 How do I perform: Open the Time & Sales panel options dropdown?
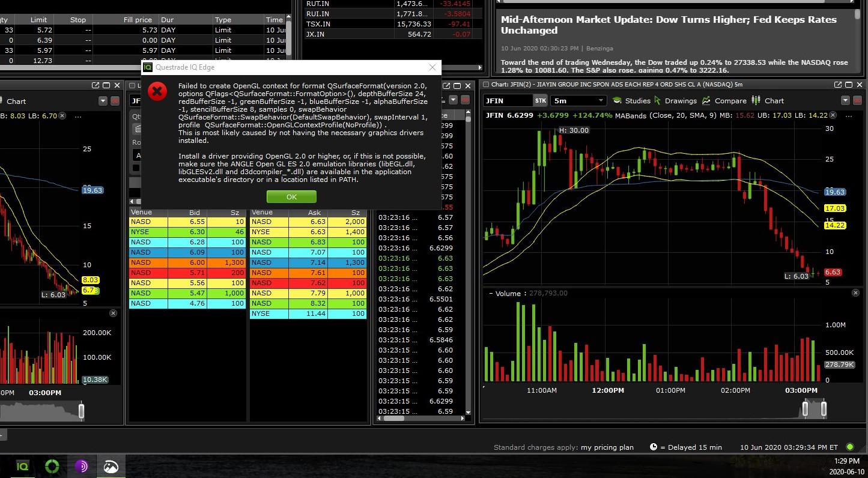pyautogui.click(x=454, y=100)
